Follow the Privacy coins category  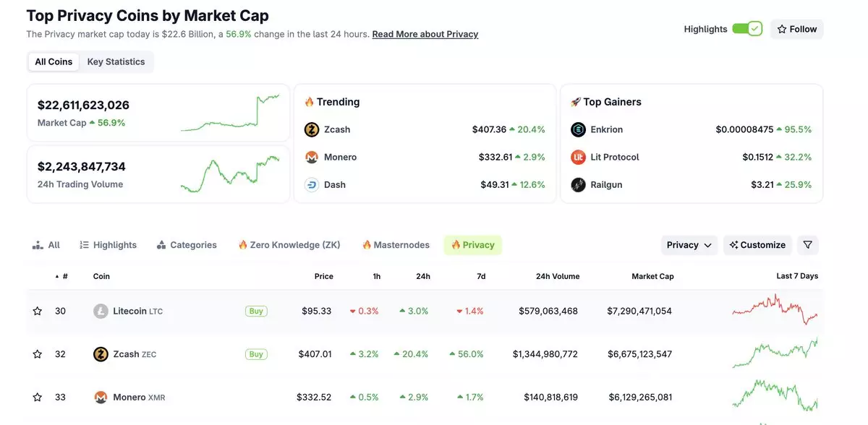pyautogui.click(x=796, y=29)
